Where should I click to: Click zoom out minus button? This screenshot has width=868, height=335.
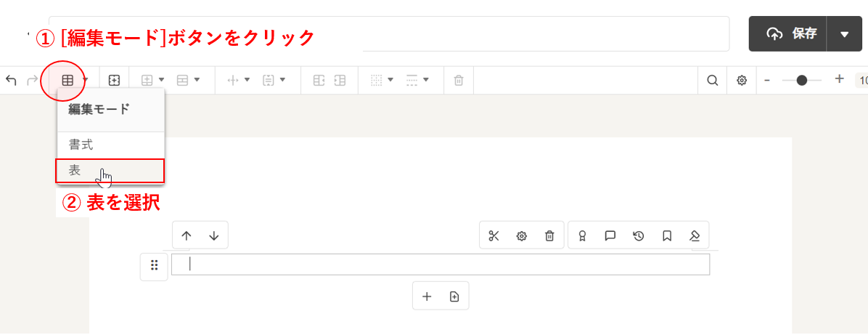(767, 80)
